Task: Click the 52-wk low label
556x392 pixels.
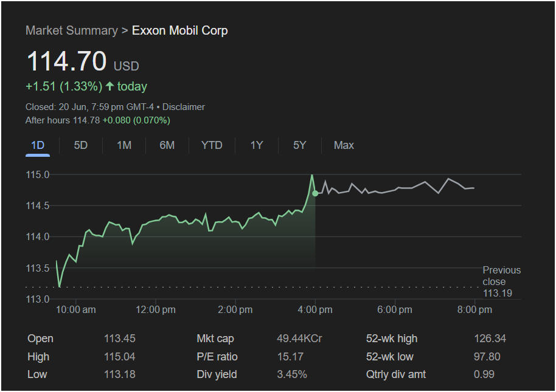Action: click(x=390, y=357)
